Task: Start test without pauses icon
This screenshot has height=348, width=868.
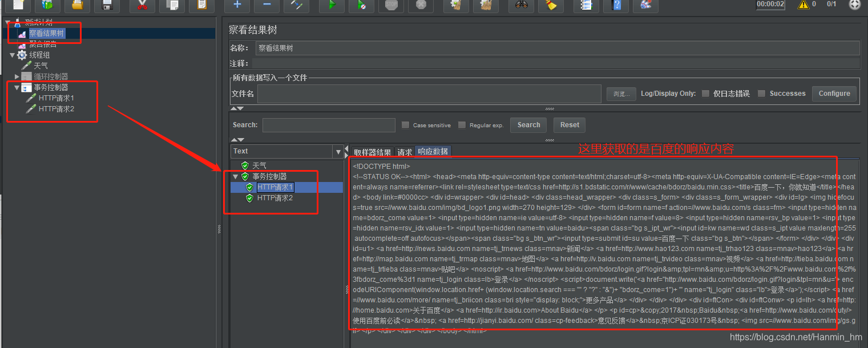Action: click(361, 5)
